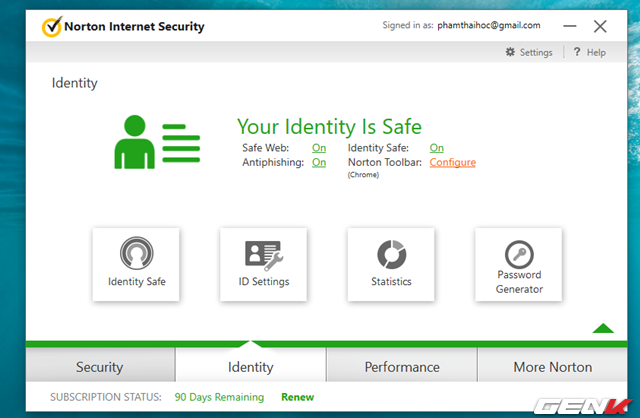Viewport: 640px width, 418px height.
Task: Switch to the Performance tab
Action: 402,365
